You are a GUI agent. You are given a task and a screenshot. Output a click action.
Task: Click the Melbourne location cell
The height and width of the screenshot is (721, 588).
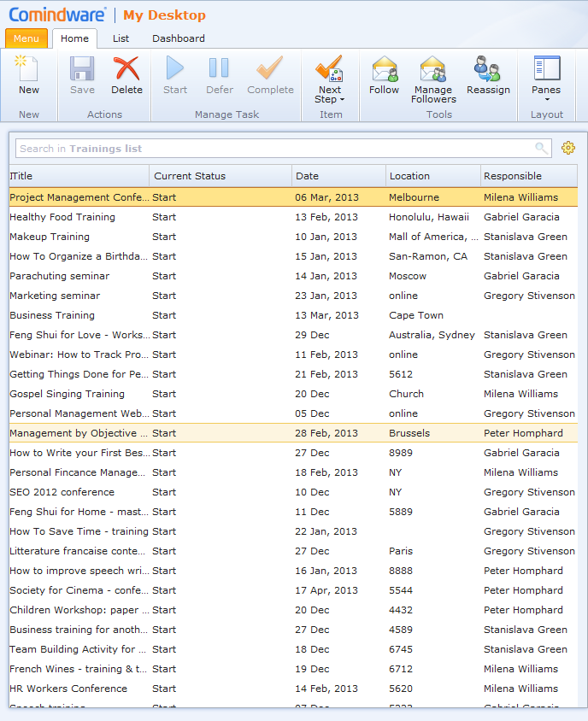click(414, 197)
